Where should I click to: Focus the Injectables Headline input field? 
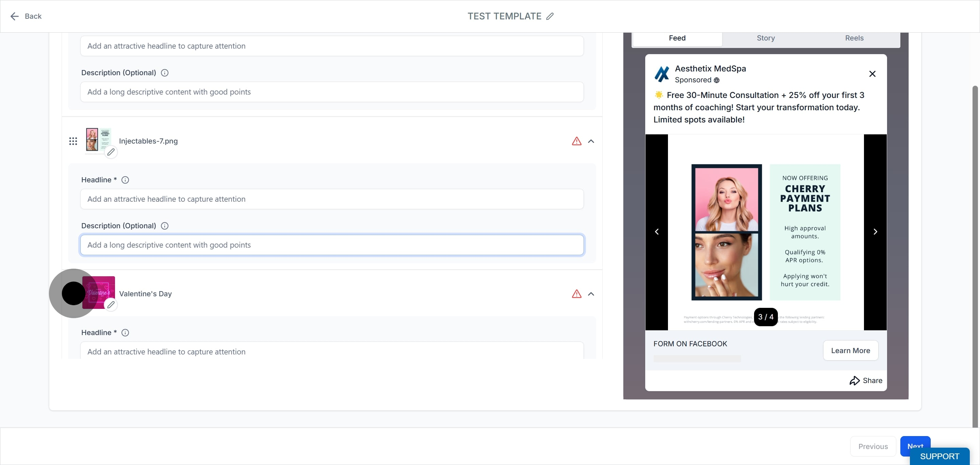pos(332,199)
